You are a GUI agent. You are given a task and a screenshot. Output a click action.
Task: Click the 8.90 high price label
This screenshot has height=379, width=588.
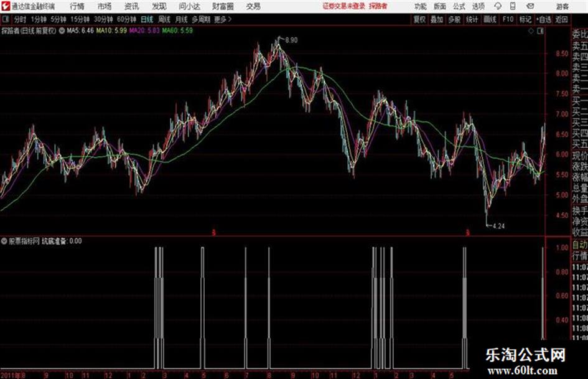[291, 40]
